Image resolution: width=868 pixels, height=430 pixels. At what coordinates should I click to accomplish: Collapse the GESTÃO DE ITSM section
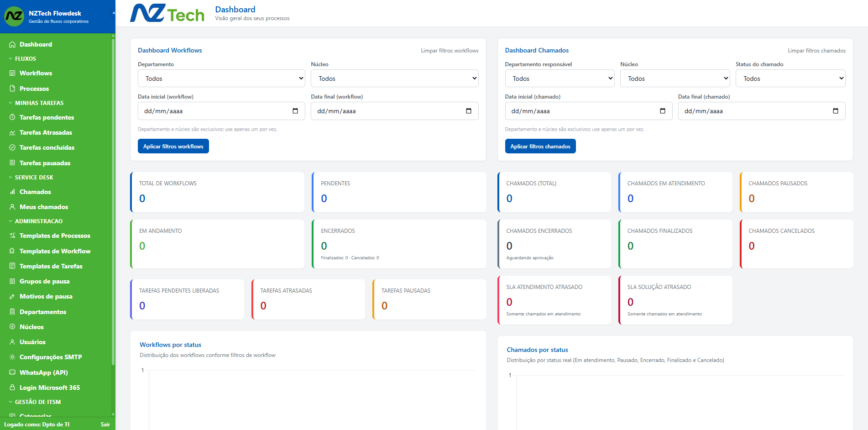[34, 402]
